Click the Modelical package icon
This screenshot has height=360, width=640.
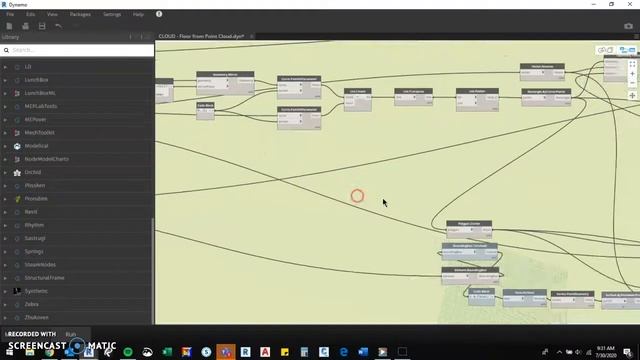[17, 146]
